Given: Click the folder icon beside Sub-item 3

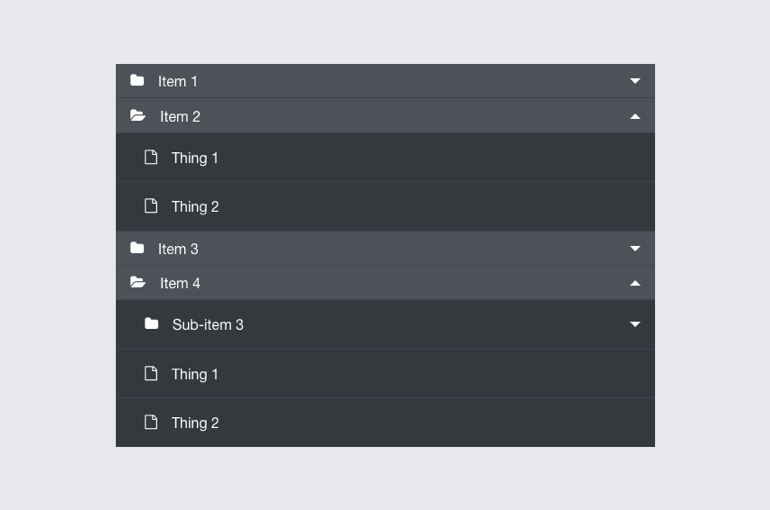Looking at the screenshot, I should pyautogui.click(x=151, y=324).
